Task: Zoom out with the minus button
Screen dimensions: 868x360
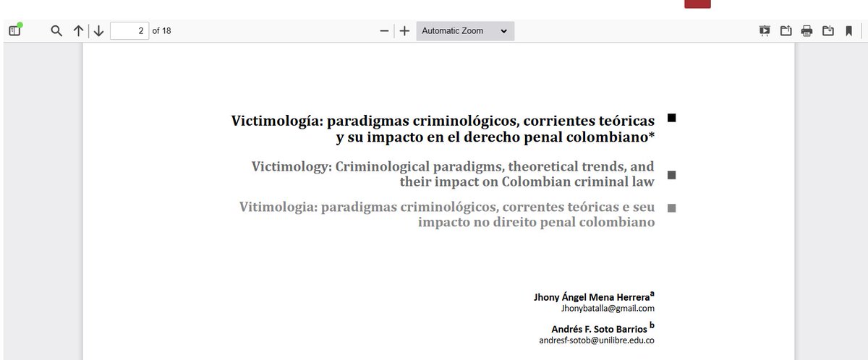Action: 384,31
